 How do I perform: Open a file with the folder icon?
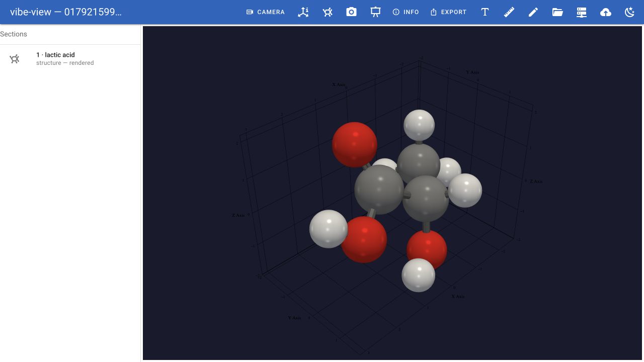pyautogui.click(x=557, y=12)
